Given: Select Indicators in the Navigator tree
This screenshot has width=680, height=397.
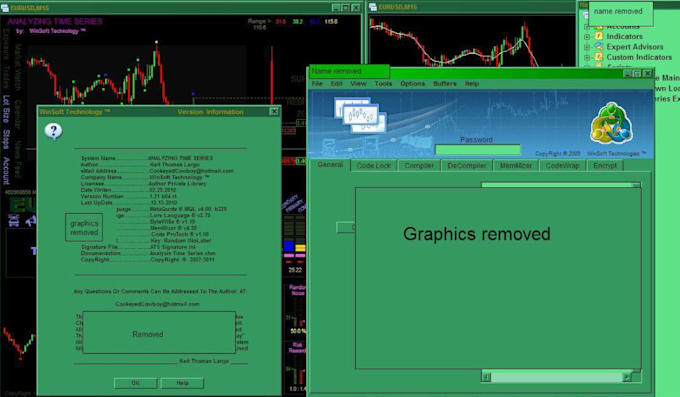Looking at the screenshot, I should click(624, 36).
